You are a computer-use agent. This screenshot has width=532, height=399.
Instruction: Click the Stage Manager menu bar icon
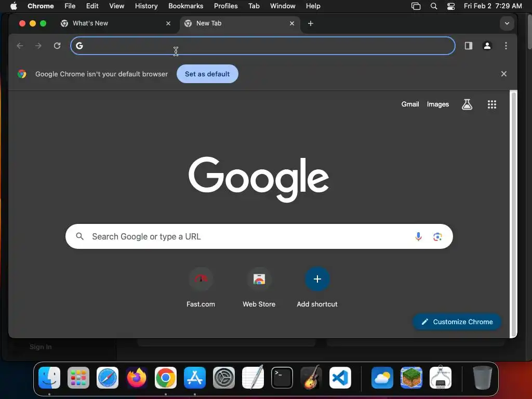(x=416, y=6)
